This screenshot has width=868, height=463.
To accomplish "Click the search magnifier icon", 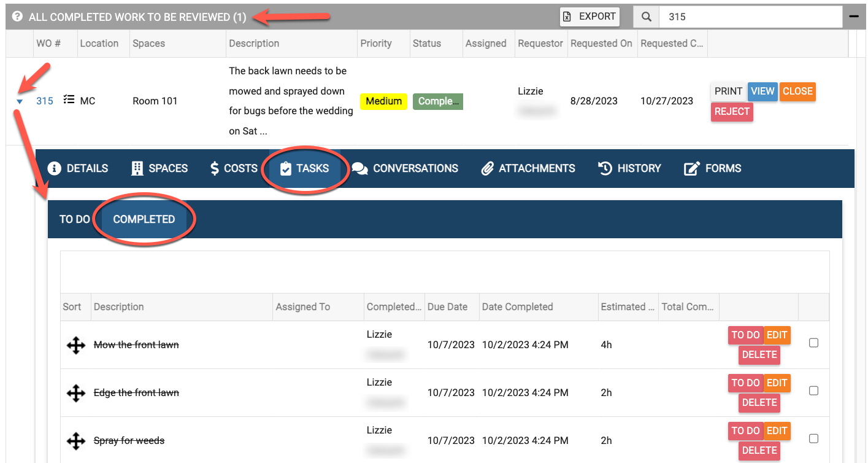I will coord(647,17).
